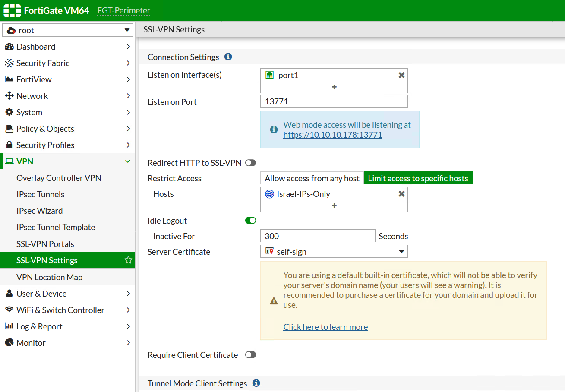Click the FGT-Perimeter hostname

pos(124,11)
